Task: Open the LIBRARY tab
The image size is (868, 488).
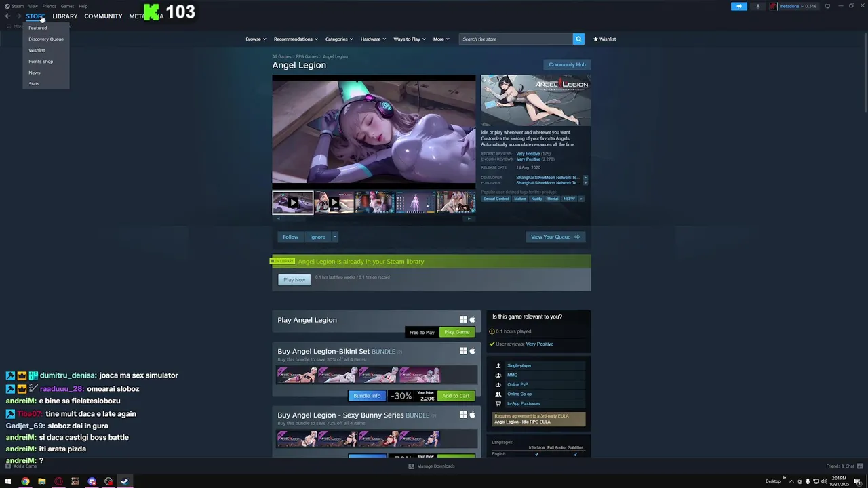Action: coord(65,16)
